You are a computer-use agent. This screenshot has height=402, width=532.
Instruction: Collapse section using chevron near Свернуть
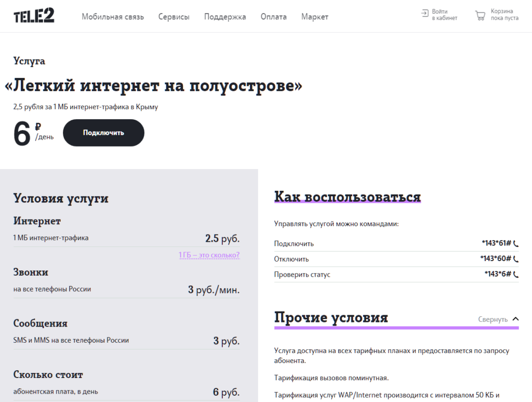[515, 319]
